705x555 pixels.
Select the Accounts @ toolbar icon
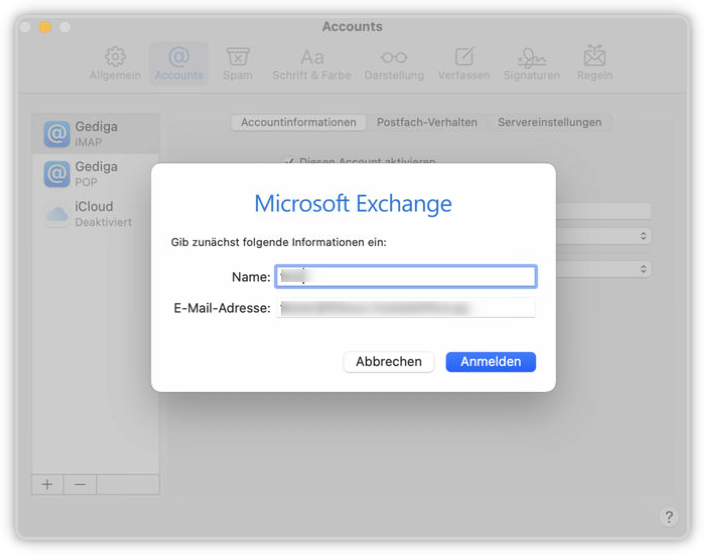(x=178, y=63)
